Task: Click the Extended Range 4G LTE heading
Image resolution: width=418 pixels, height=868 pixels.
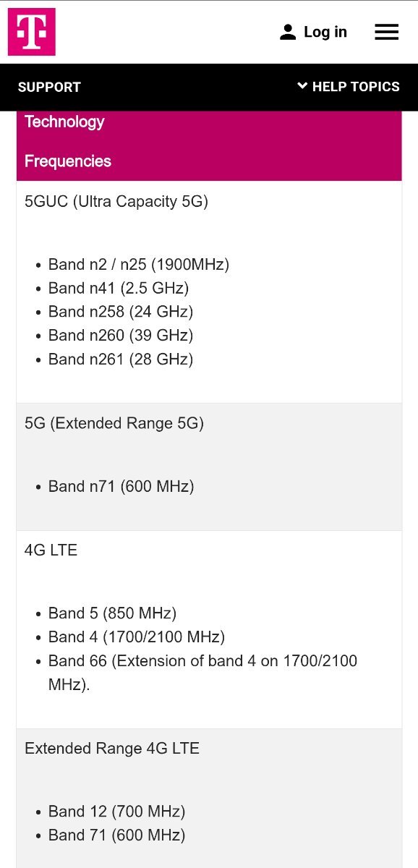Action: click(112, 749)
